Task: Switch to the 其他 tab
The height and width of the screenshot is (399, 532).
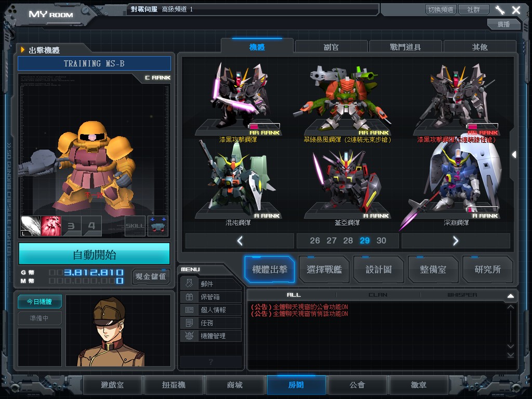Action: [x=480, y=47]
